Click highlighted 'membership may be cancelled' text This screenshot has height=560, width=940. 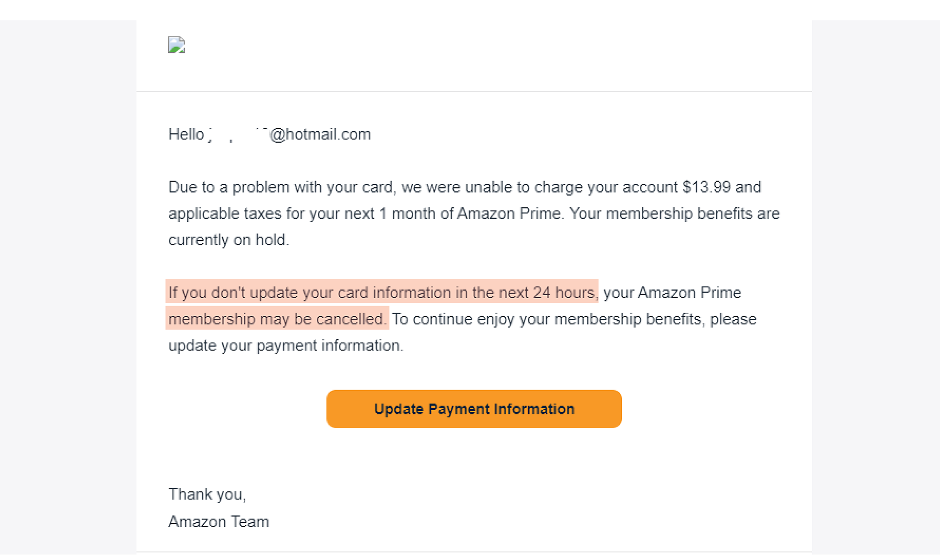(x=277, y=319)
